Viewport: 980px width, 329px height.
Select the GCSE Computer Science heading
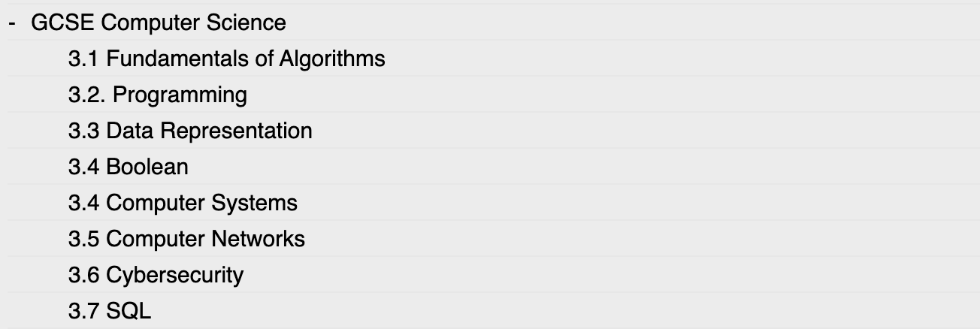tap(158, 23)
